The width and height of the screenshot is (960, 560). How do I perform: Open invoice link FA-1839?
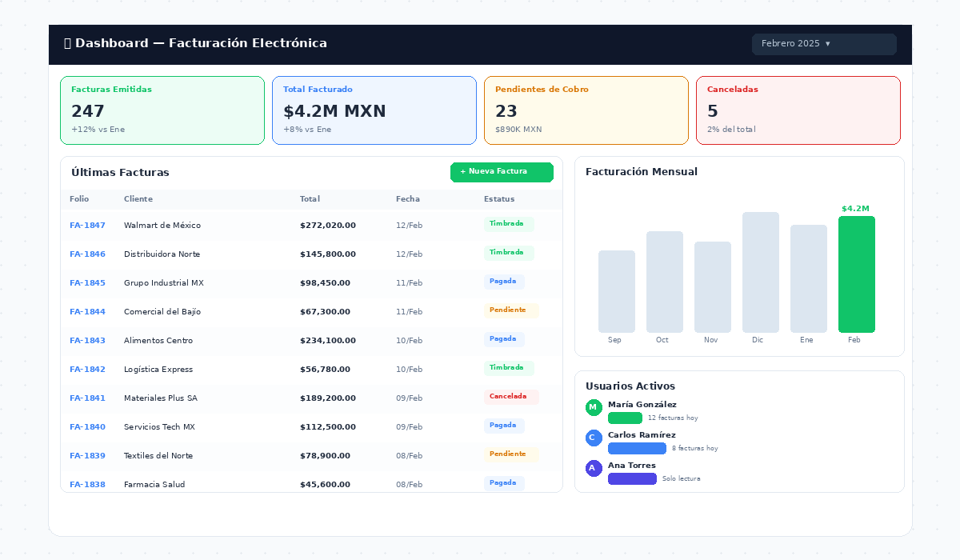tap(87, 456)
